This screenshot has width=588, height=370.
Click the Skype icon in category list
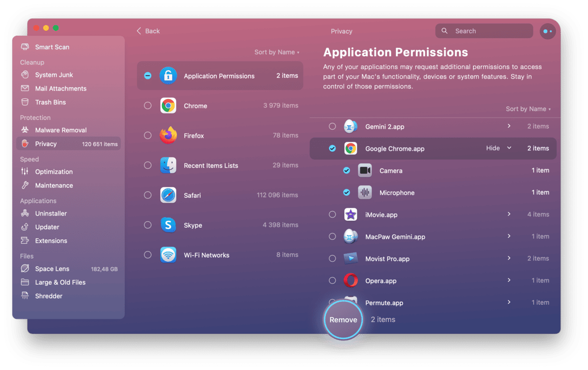coord(168,225)
